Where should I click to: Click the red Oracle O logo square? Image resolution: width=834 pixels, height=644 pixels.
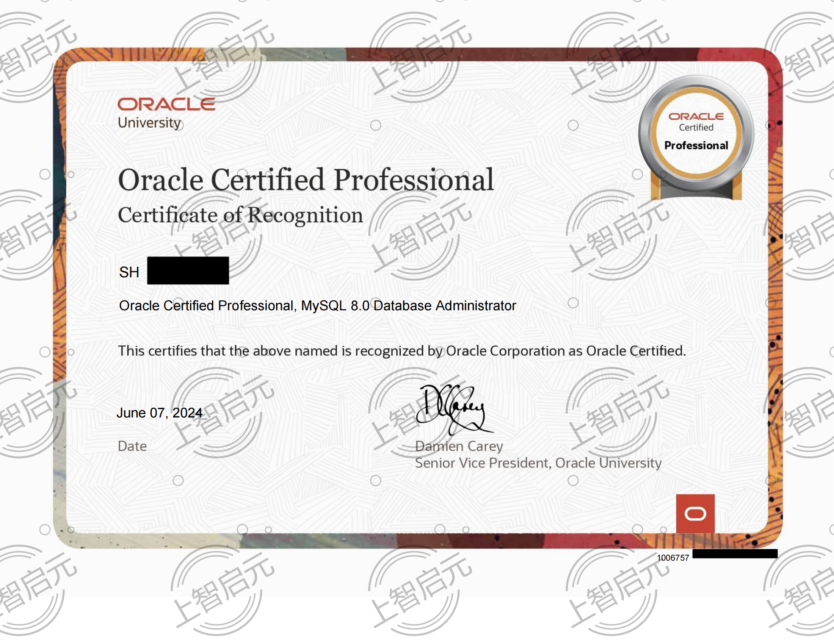695,514
